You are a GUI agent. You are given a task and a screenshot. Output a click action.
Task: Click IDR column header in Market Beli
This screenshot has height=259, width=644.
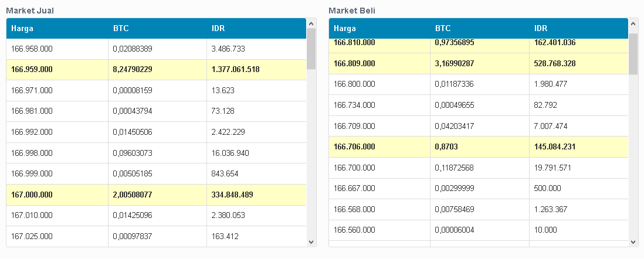541,28
